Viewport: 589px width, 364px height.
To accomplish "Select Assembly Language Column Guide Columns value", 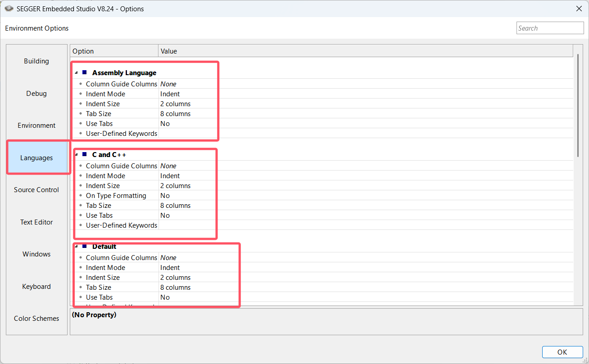I will click(x=366, y=84).
